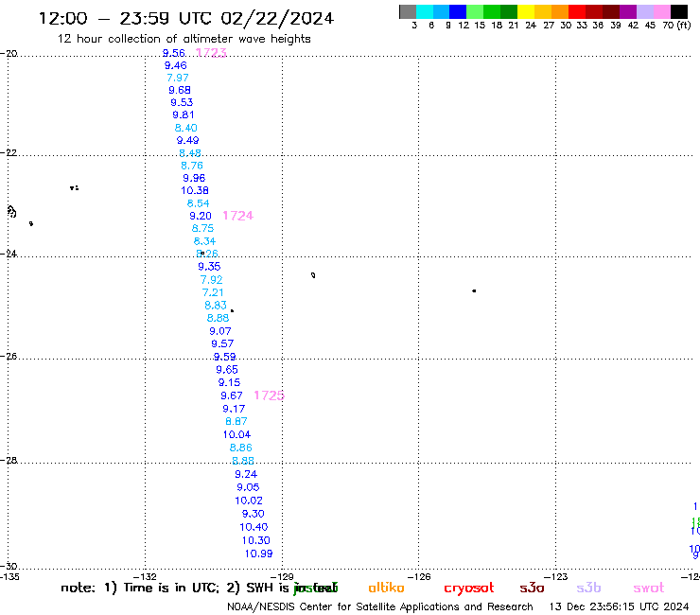Select the cryosat satellite label

[x=469, y=588]
